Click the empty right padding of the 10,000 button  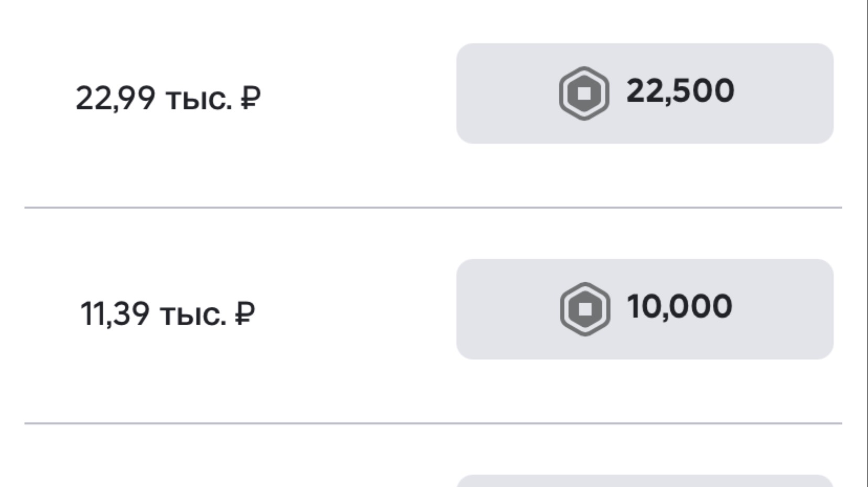tap(786, 309)
